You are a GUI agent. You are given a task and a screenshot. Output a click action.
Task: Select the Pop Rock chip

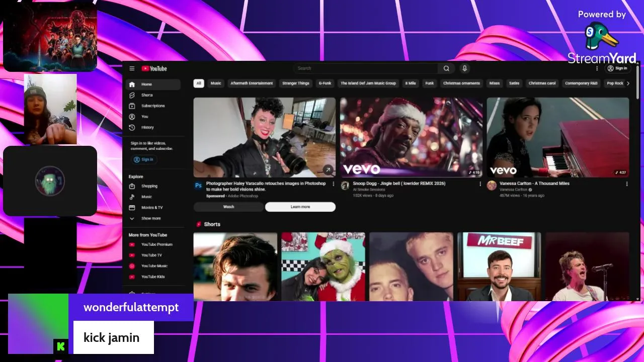point(615,83)
